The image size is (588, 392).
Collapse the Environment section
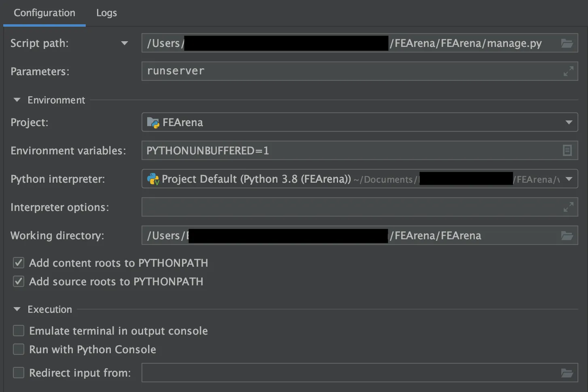[17, 100]
